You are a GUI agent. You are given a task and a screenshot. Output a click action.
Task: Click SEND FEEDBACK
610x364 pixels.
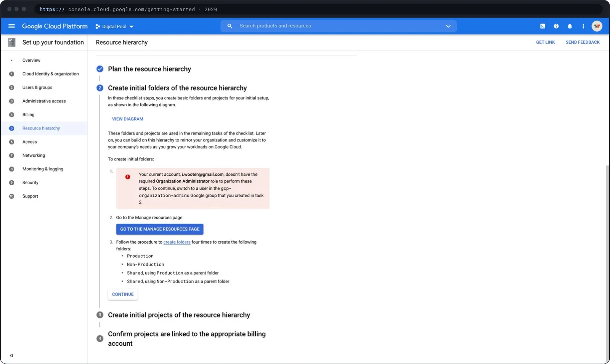(x=583, y=42)
